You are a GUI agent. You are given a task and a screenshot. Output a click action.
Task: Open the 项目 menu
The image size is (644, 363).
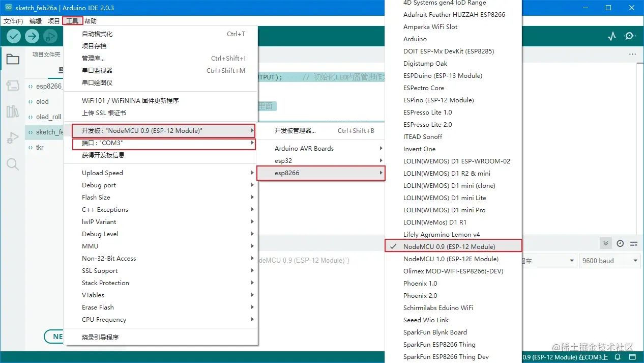pyautogui.click(x=53, y=21)
